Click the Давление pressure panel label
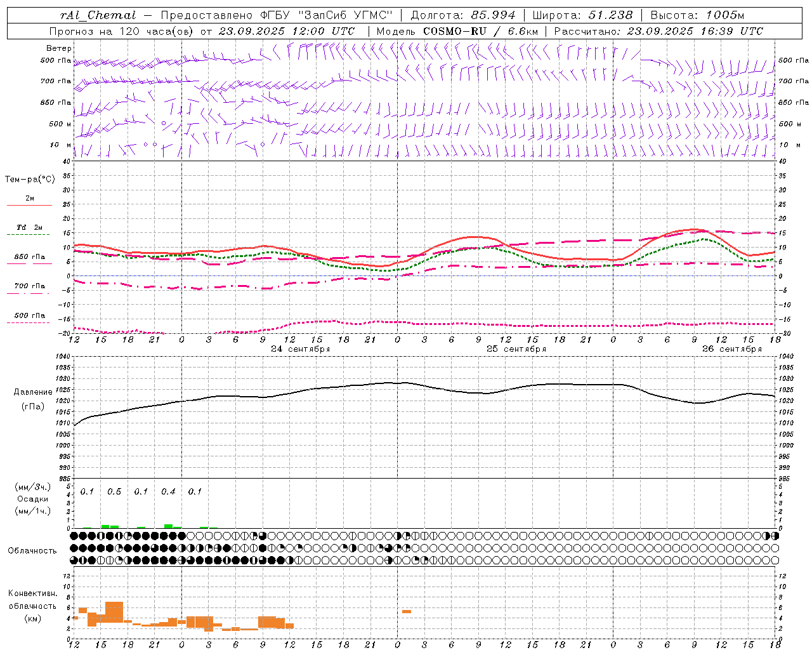Image resolution: width=812 pixels, height=650 pixels. point(33,392)
